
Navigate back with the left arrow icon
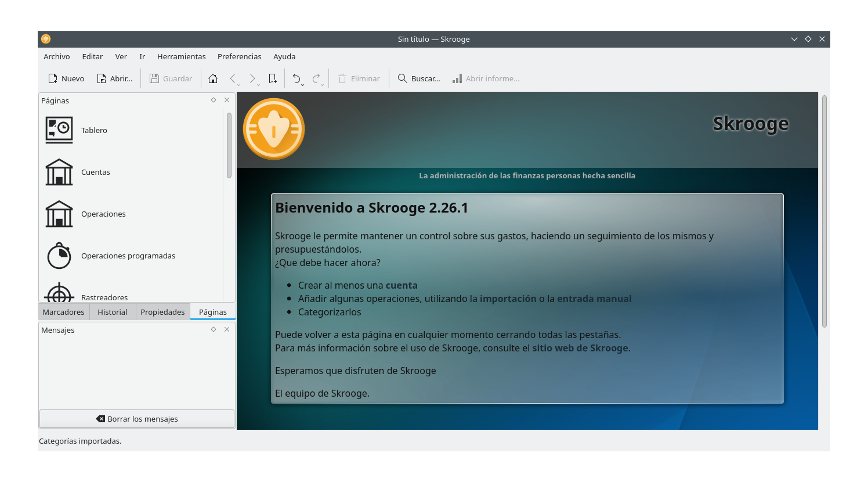232,78
